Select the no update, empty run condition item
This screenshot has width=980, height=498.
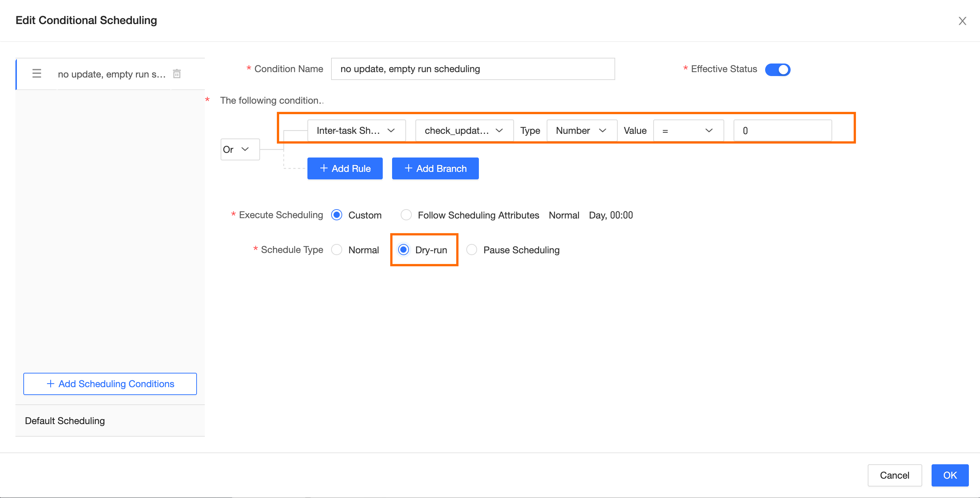click(x=112, y=74)
